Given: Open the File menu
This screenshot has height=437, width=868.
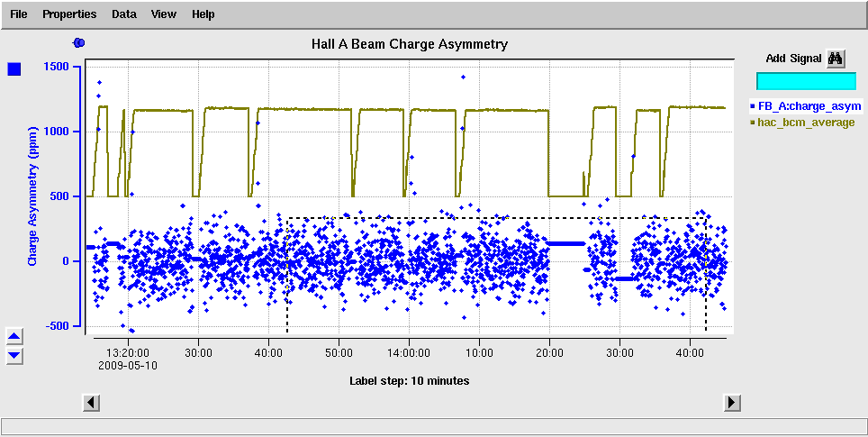Looking at the screenshot, I should [x=19, y=14].
